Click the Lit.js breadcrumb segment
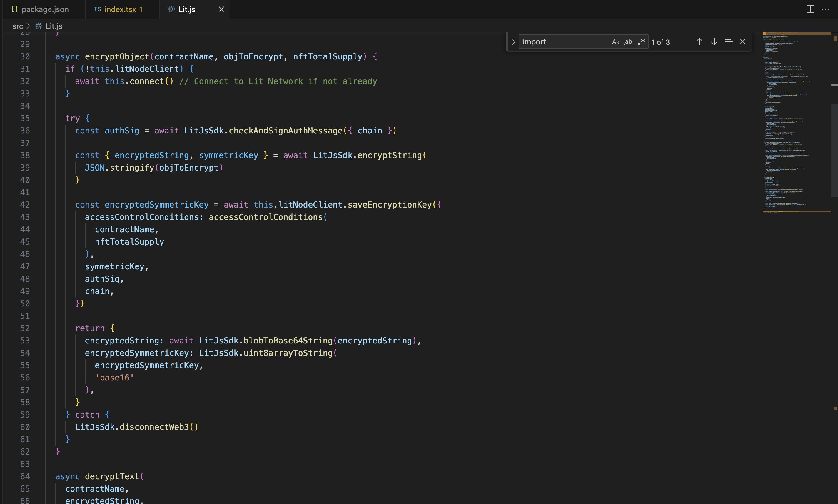Image resolution: width=838 pixels, height=504 pixels. point(54,26)
